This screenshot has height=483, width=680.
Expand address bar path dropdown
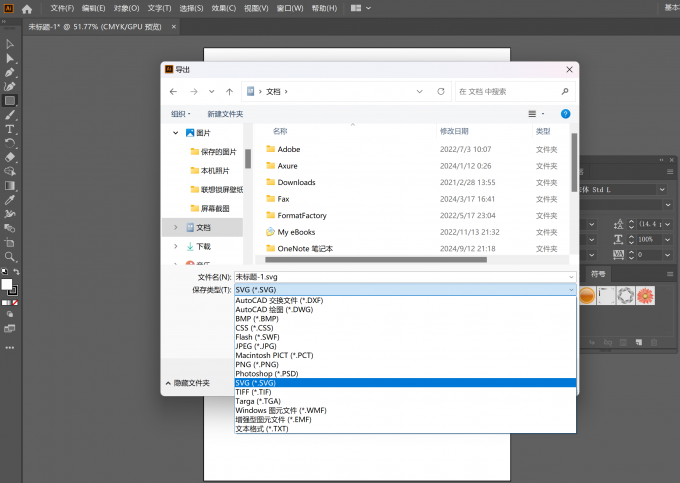point(419,91)
